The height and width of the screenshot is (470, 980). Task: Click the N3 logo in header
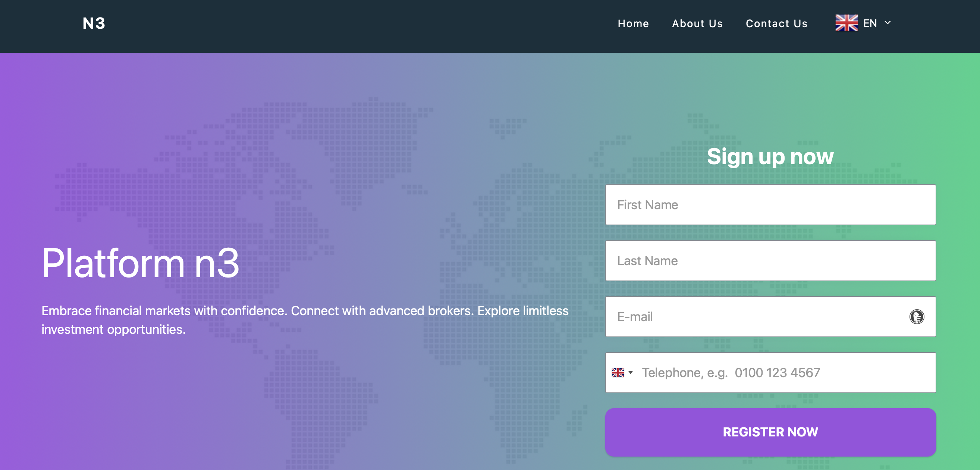pos(94,23)
